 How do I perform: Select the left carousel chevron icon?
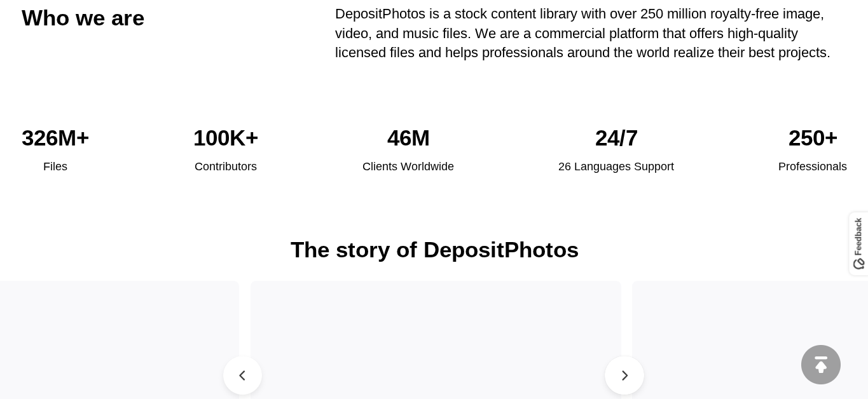pyautogui.click(x=242, y=375)
